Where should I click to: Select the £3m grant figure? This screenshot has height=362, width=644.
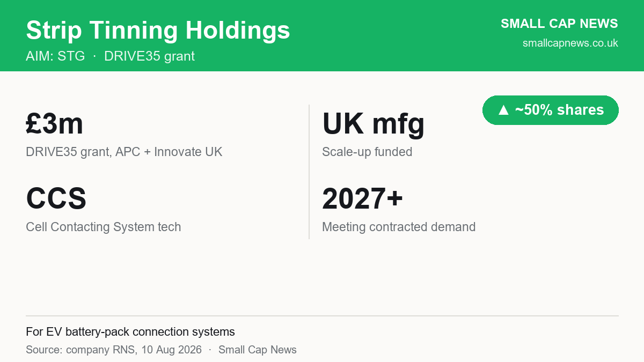click(55, 123)
